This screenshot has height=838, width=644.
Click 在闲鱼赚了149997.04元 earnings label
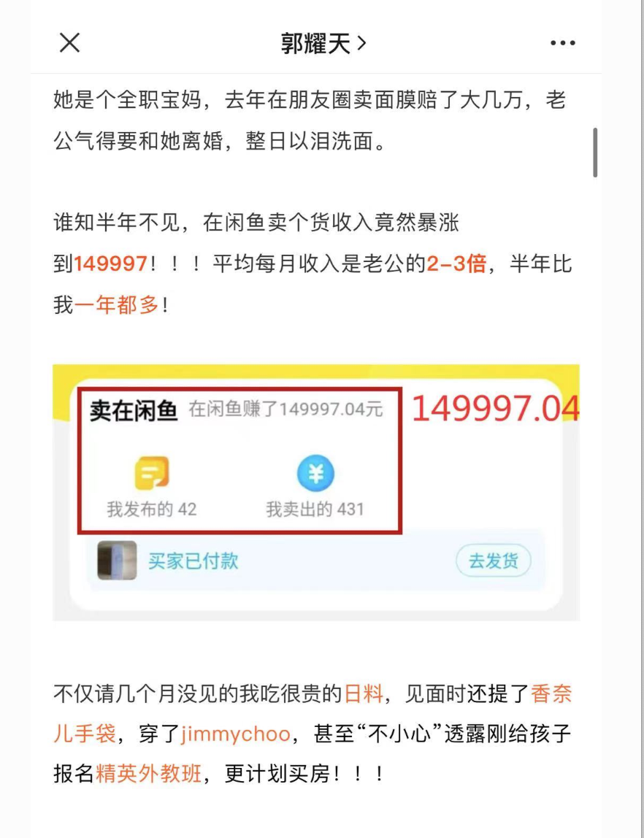285,410
